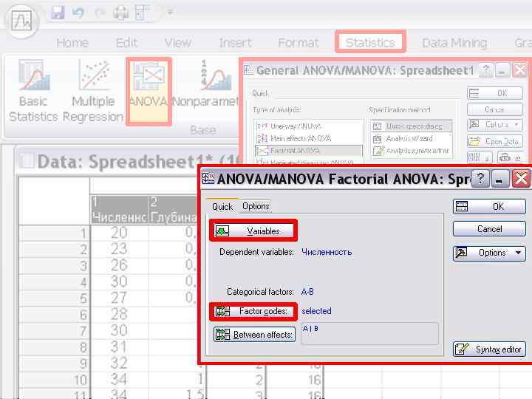
Task: Select the Глубина column header
Action: 173,210
